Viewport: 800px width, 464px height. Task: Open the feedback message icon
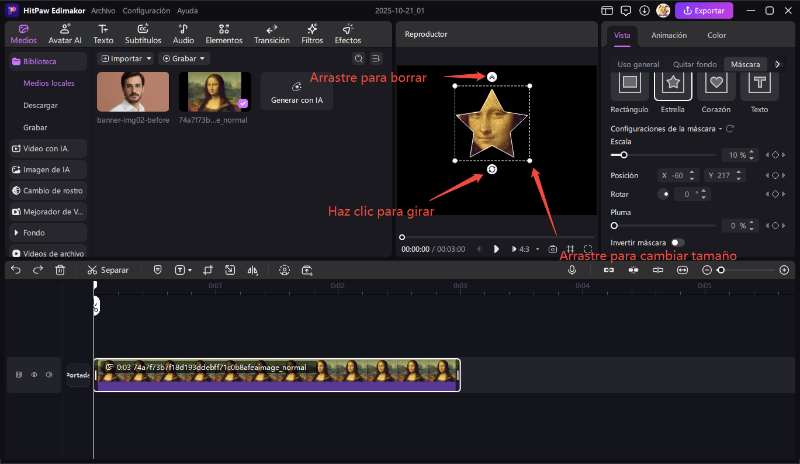[x=626, y=11]
